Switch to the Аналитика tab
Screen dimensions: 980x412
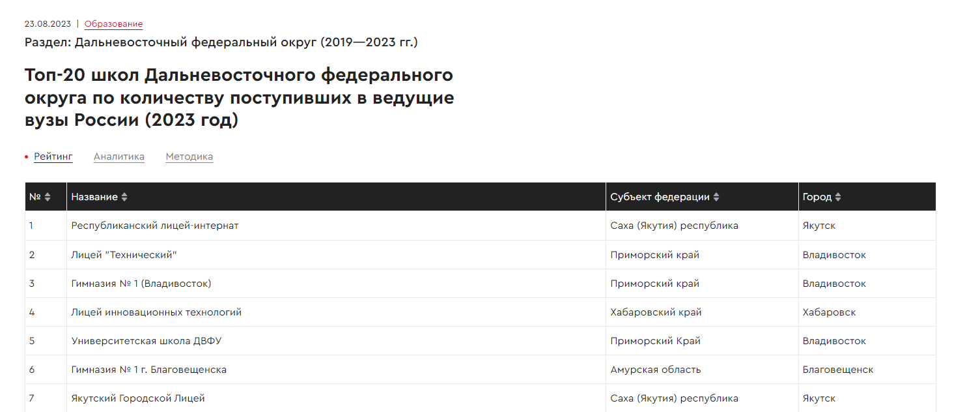click(x=119, y=156)
